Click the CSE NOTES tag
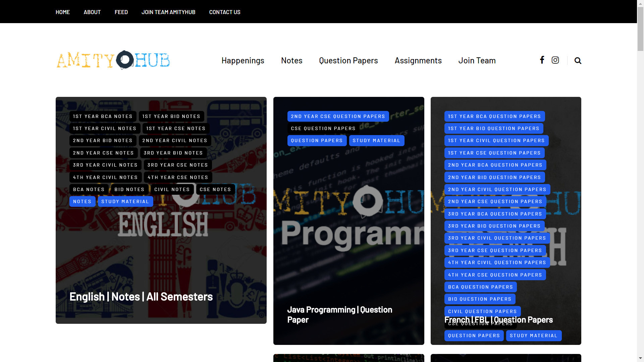 click(215, 189)
